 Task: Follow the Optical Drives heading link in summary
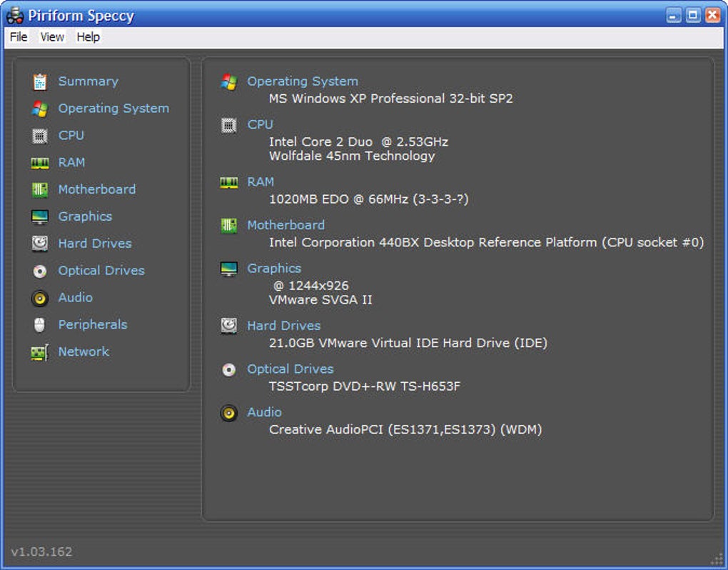pos(290,369)
